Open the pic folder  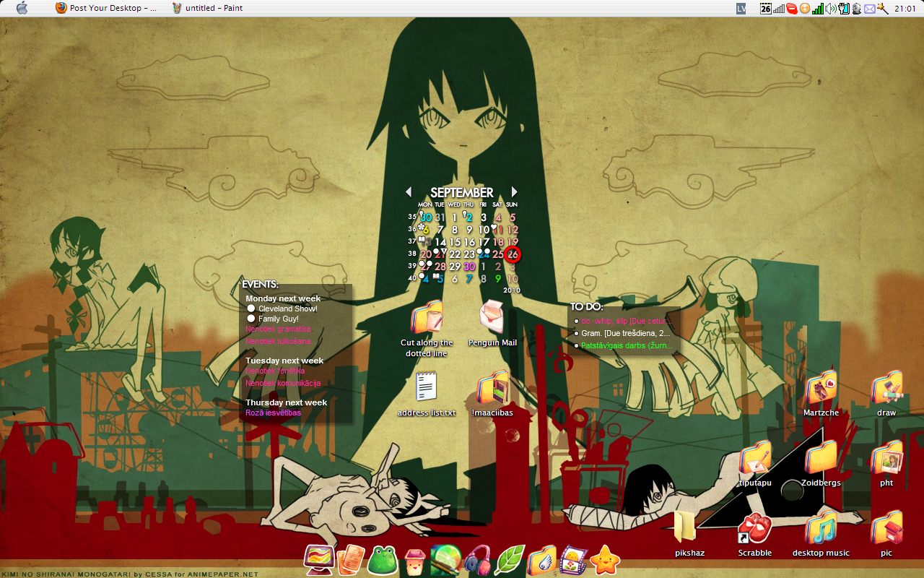pos(886,534)
